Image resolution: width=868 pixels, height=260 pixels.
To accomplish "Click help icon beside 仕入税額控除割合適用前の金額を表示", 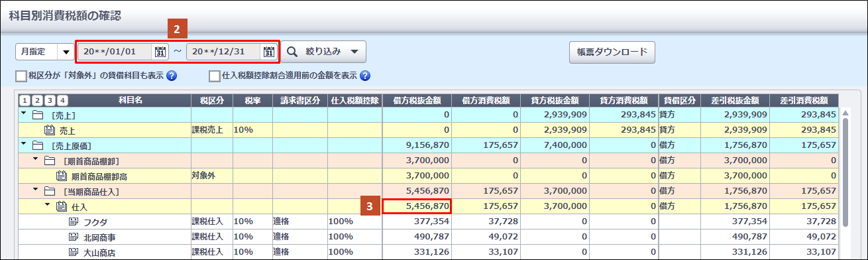I will pyautogui.click(x=364, y=76).
